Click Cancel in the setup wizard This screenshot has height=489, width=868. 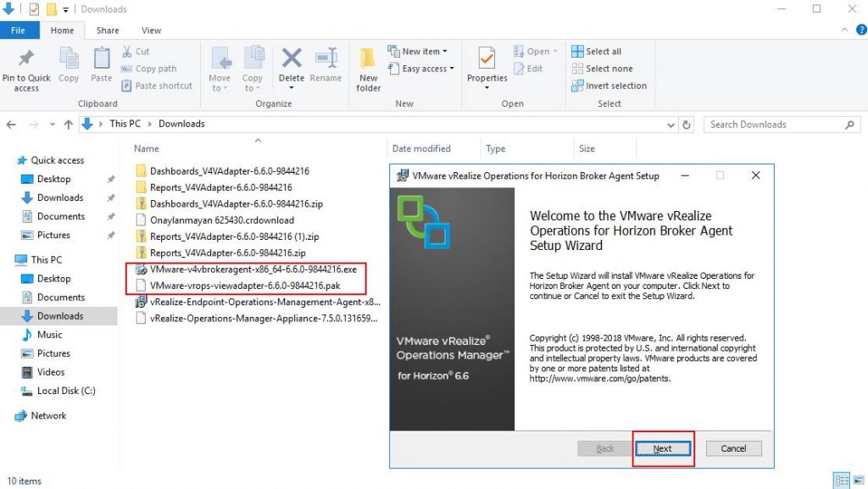coord(733,448)
